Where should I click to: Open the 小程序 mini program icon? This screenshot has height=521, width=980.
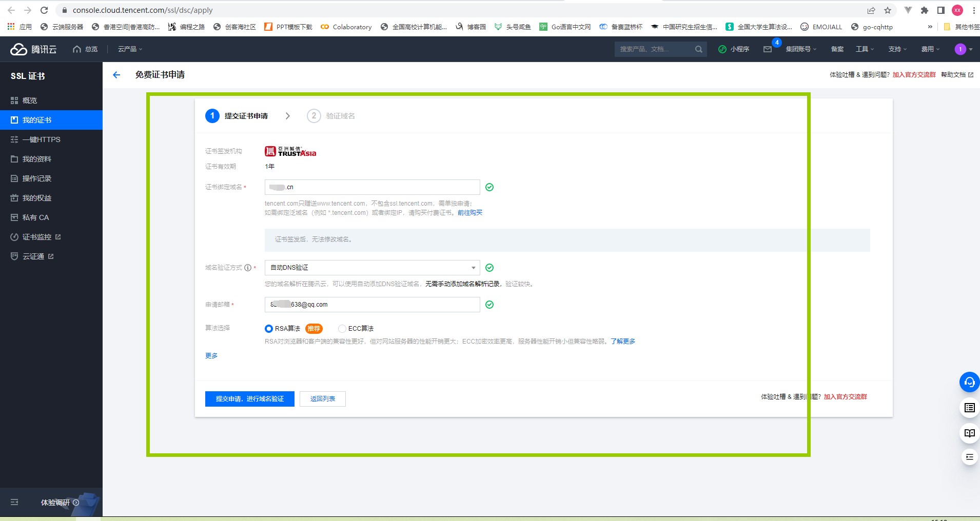click(734, 49)
